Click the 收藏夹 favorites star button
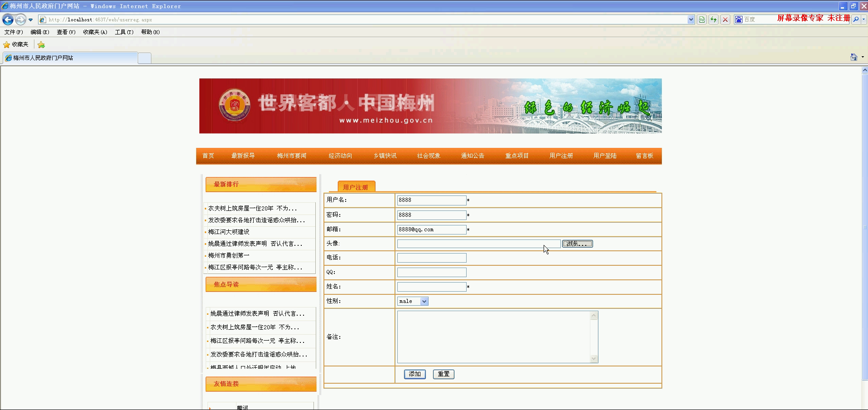 tap(16, 44)
